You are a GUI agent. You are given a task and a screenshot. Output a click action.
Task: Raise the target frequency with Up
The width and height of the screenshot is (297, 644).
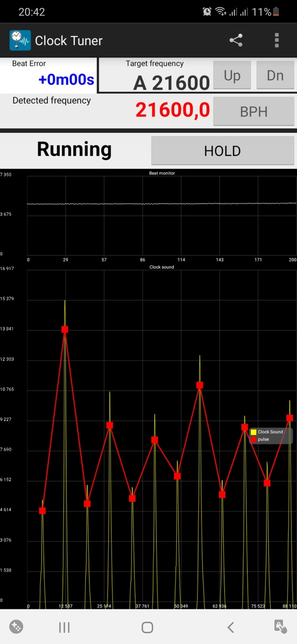232,75
